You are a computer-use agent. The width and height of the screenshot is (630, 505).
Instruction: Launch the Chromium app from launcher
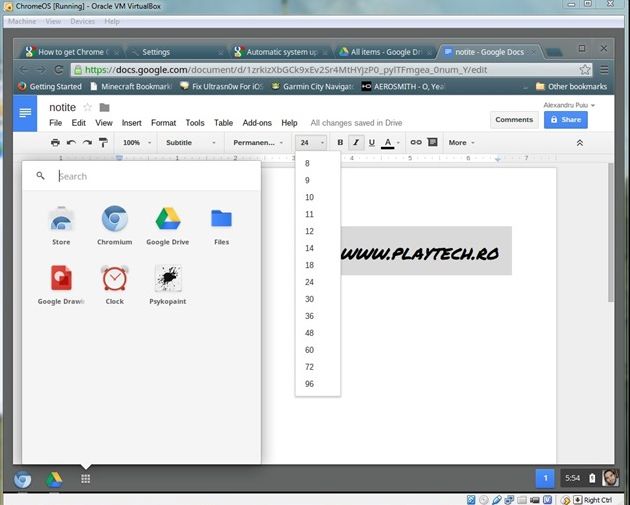point(115,225)
